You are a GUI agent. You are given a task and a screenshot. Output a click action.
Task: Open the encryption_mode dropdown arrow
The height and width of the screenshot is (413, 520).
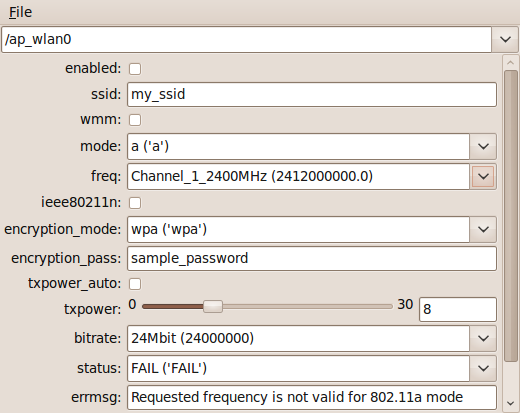tap(483, 229)
